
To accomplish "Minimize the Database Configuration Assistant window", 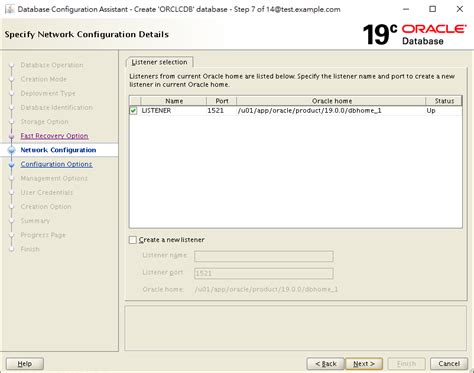I will pos(406,9).
